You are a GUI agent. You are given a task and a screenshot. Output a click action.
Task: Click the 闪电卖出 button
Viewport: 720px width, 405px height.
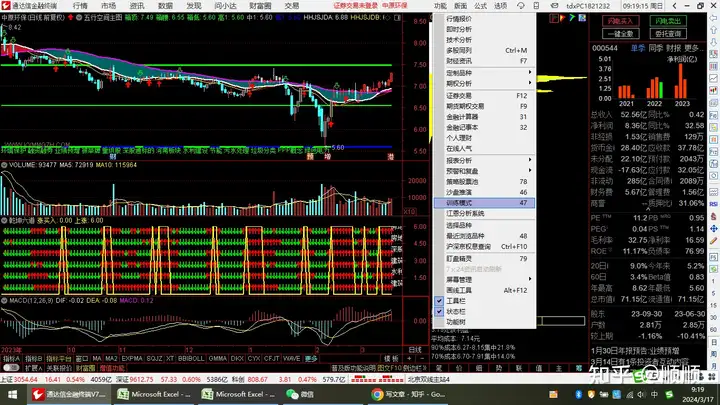click(668, 21)
